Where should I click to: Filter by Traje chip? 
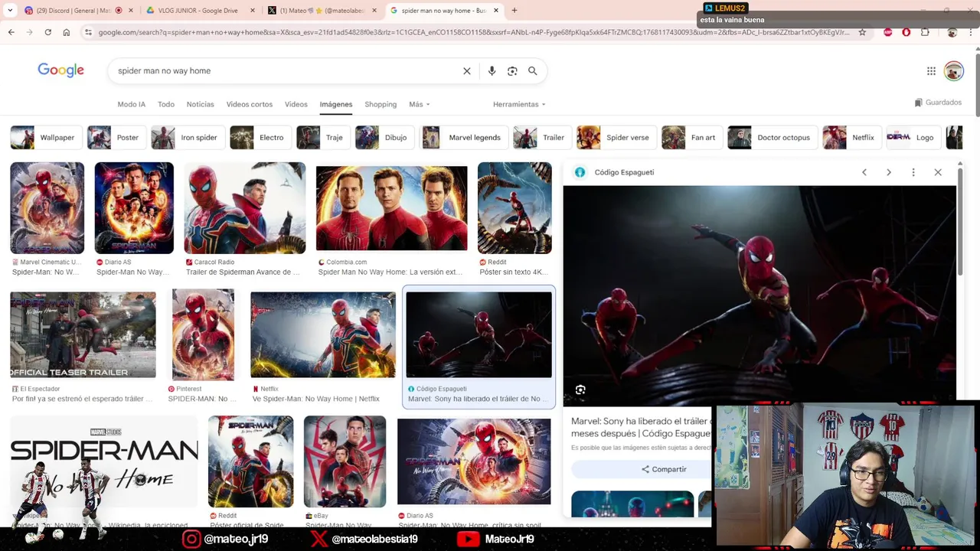tap(322, 138)
